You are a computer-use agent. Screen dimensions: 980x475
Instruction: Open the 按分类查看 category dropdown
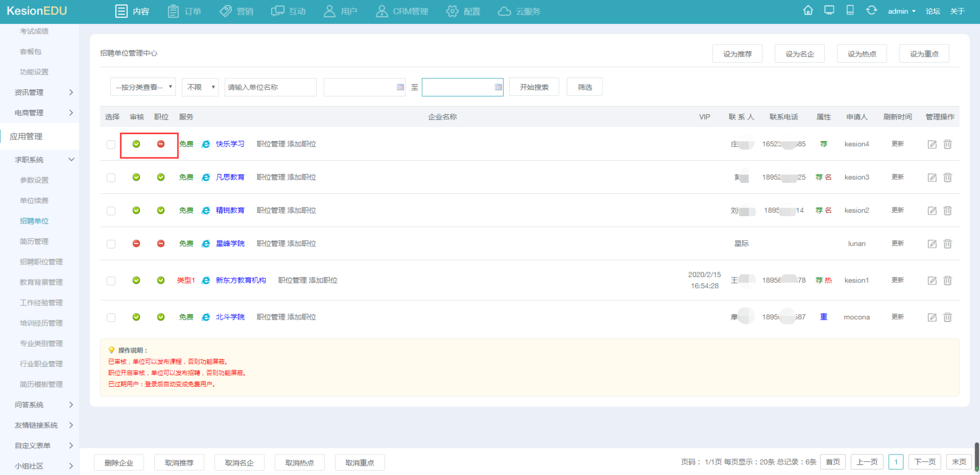tap(143, 87)
